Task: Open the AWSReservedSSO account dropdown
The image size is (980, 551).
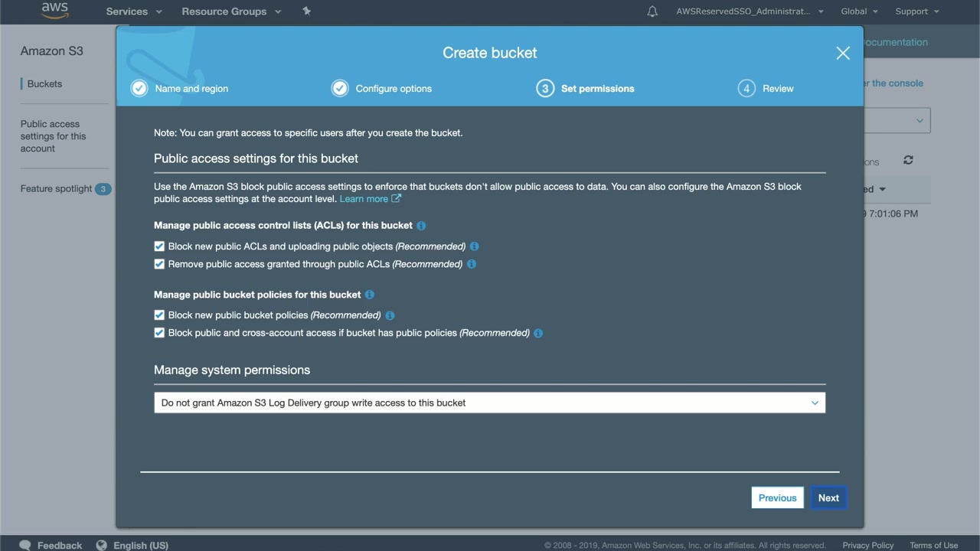Action: [750, 11]
